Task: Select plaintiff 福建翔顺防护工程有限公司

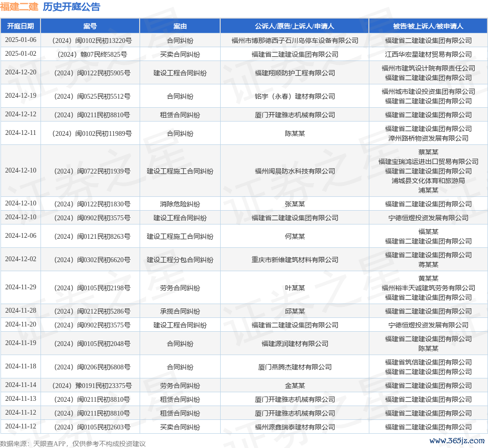Action: click(x=295, y=73)
